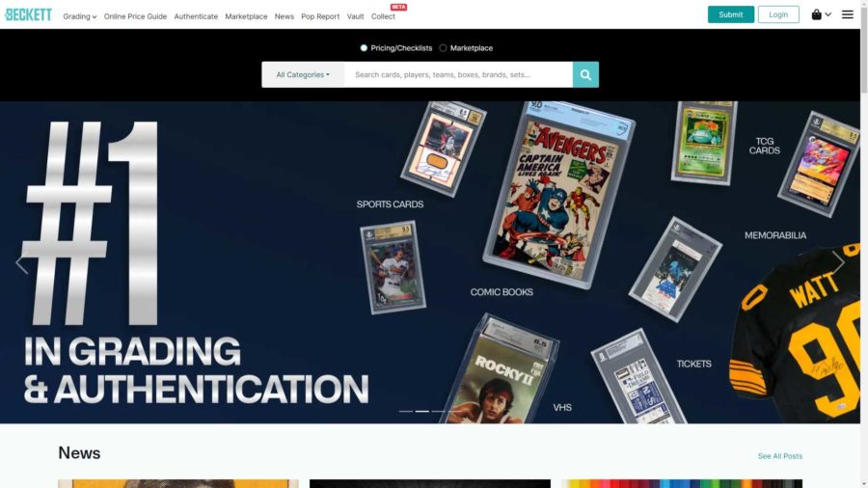Click the Login button
Image resolution: width=868 pixels, height=488 pixels.
click(x=778, y=14)
